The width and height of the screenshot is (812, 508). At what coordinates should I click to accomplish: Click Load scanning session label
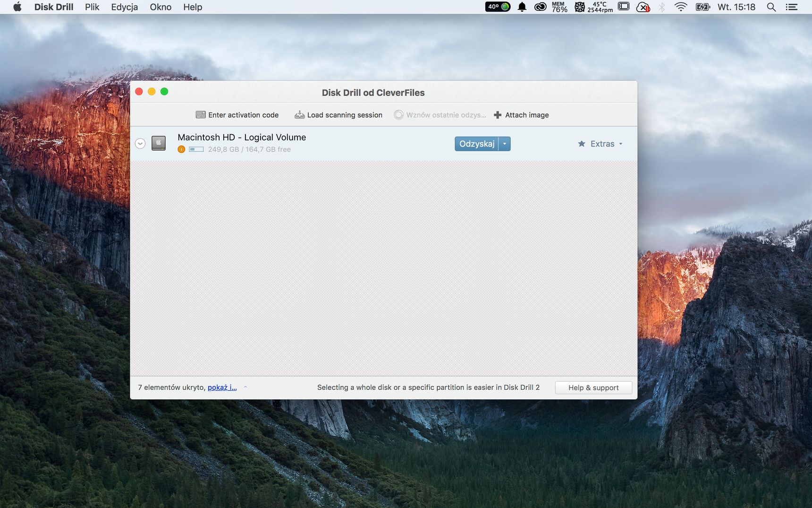345,115
